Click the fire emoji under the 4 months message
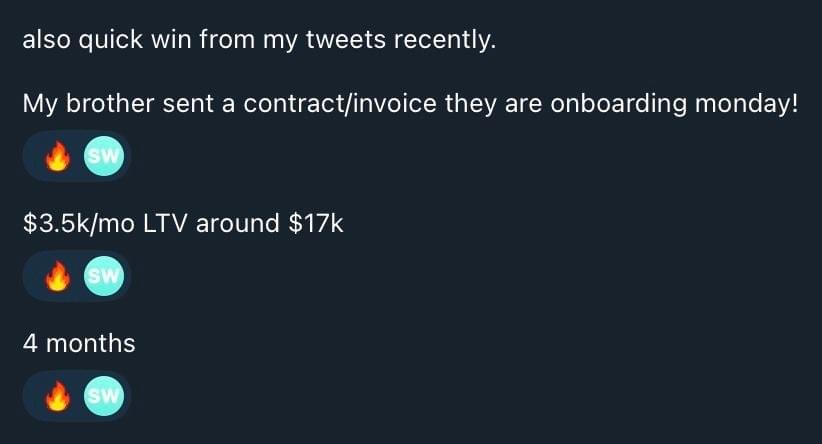The width and height of the screenshot is (822, 444). (x=59, y=397)
